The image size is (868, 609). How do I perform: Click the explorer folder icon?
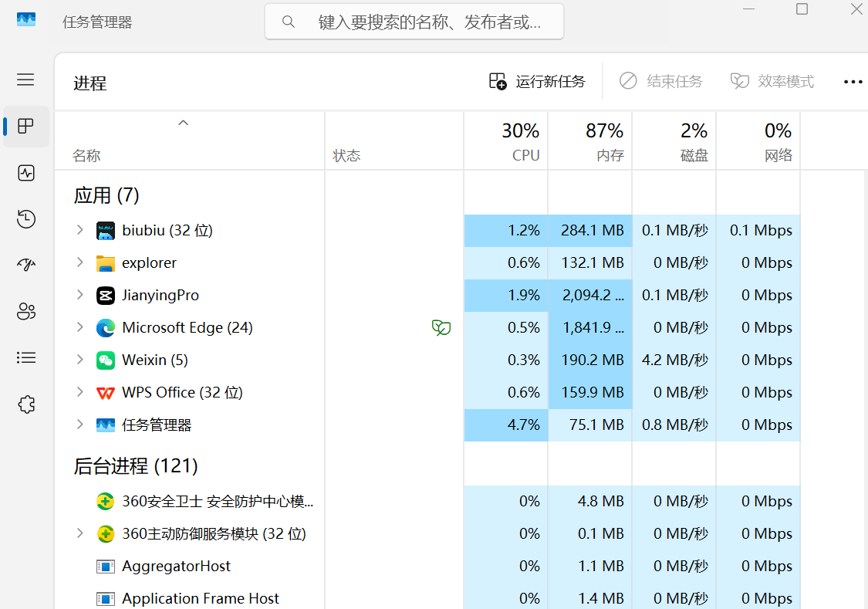tap(105, 263)
